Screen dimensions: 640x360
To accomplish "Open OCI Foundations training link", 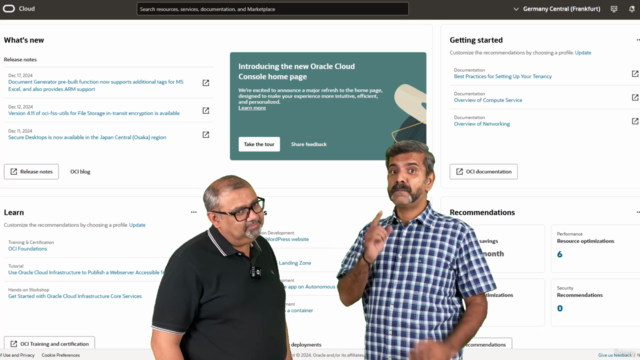I will (27, 249).
